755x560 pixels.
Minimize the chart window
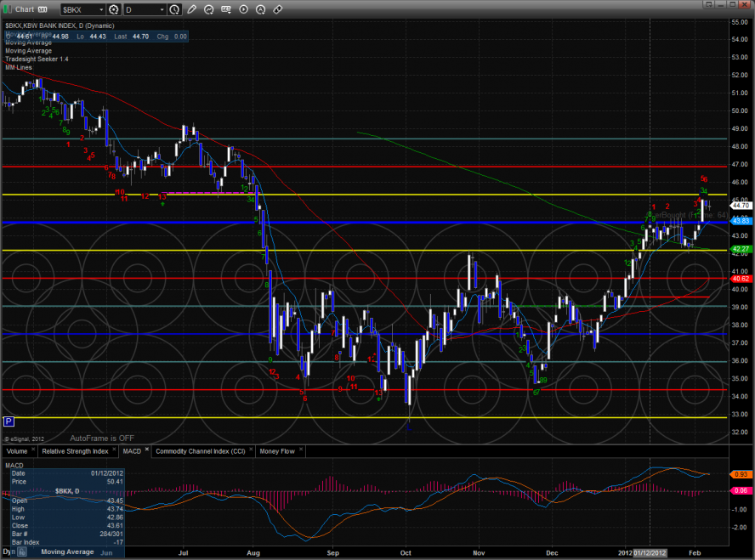[x=721, y=4]
